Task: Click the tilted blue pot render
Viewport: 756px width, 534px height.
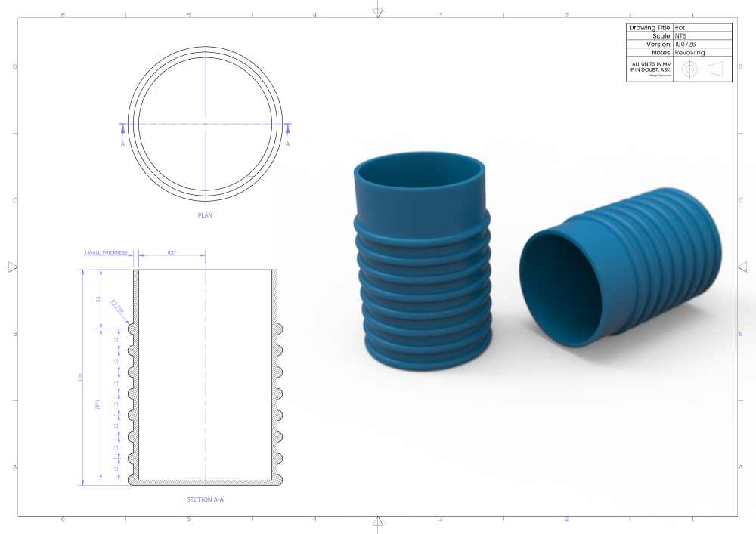Action: click(621, 267)
